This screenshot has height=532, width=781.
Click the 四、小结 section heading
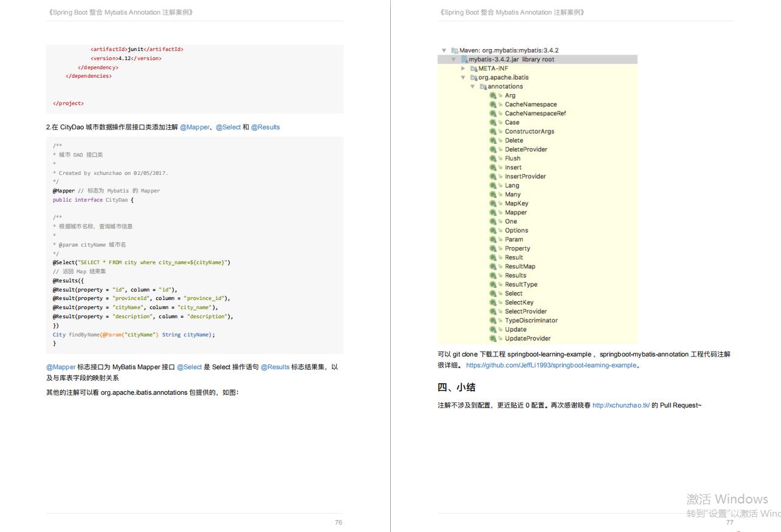[456, 387]
